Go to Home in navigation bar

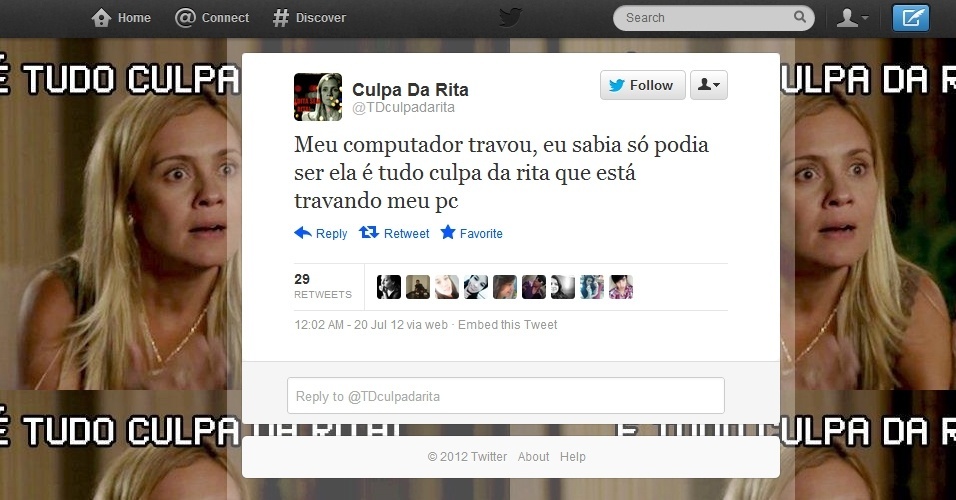click(x=121, y=18)
